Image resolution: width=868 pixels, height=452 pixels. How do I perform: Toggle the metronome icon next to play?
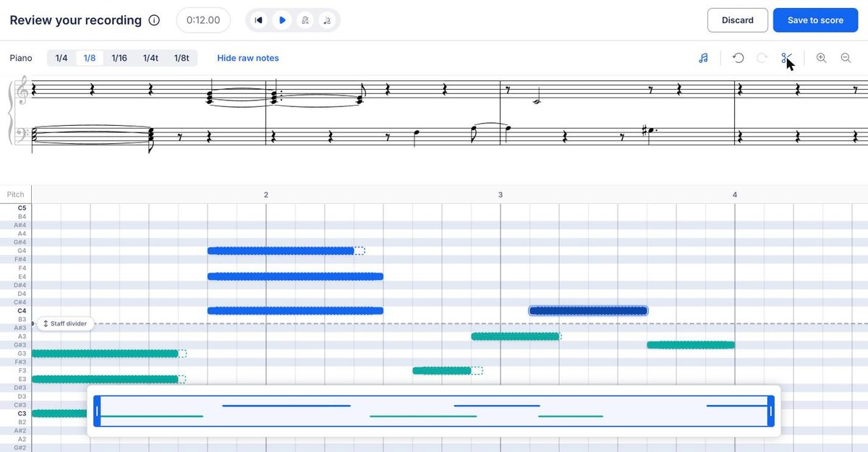tap(305, 20)
